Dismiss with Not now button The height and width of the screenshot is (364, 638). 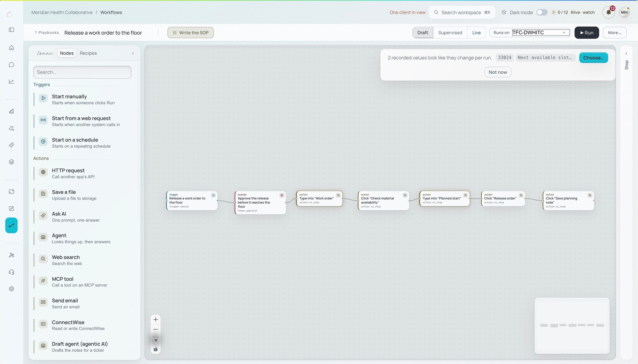[x=498, y=72]
